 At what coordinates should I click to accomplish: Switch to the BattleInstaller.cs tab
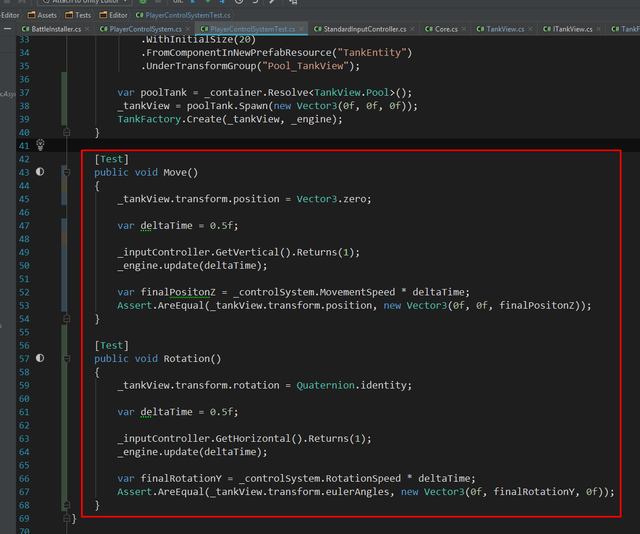(56, 29)
